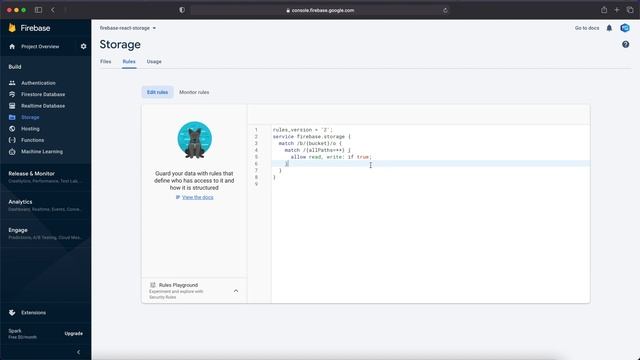Click the Storage folder icon
Screen dimensions: 640x360
click(x=12, y=117)
